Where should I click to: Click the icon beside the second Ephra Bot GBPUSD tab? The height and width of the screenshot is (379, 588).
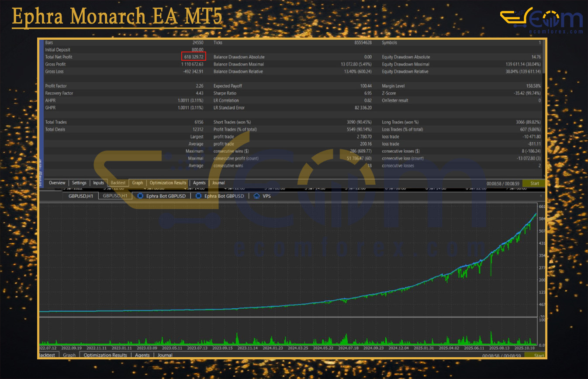[199, 196]
